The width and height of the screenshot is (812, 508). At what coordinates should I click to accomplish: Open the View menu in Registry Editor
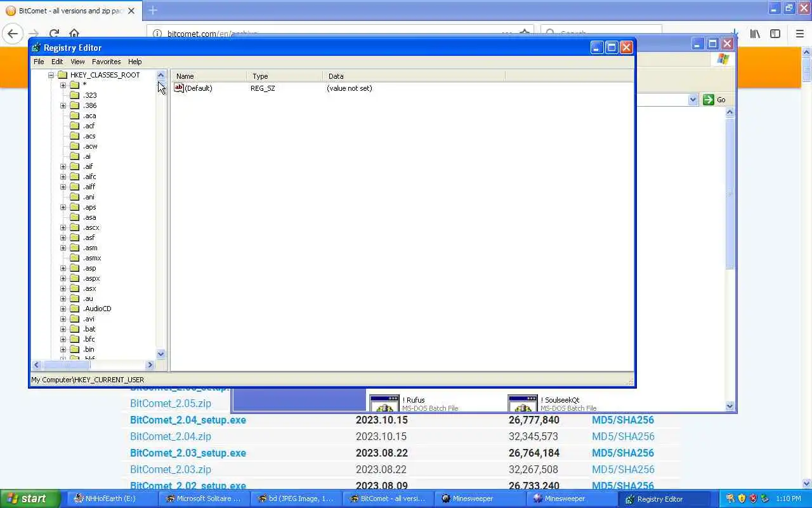pos(77,62)
